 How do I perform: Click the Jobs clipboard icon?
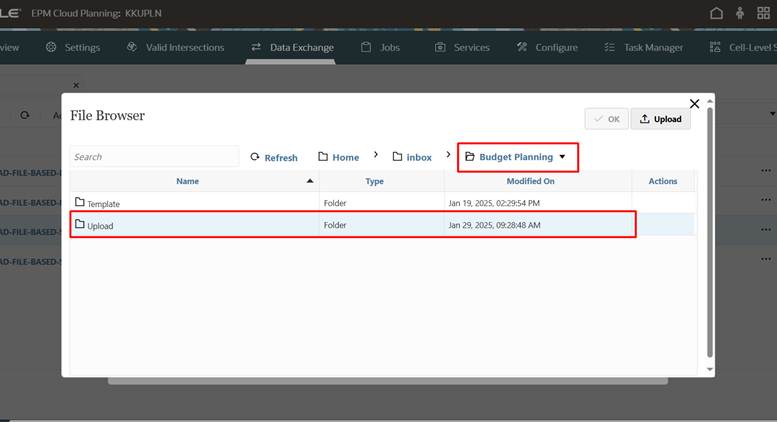tap(366, 47)
